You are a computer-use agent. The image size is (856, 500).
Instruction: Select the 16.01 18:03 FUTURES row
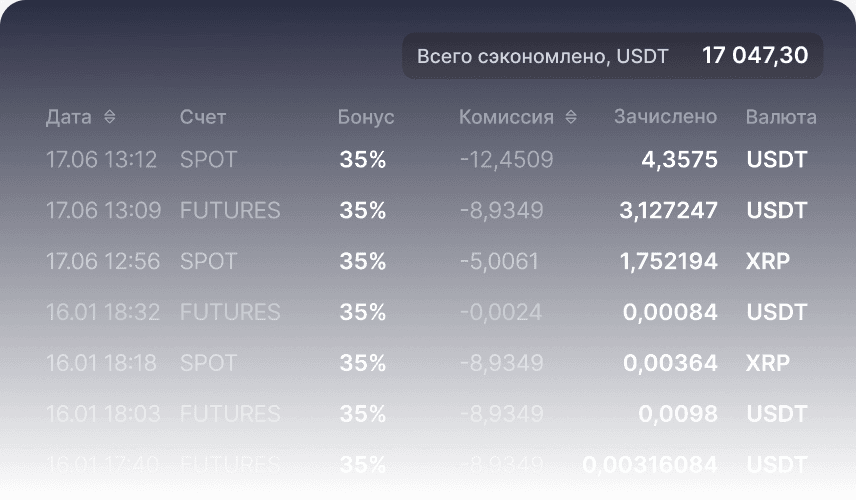point(427,414)
